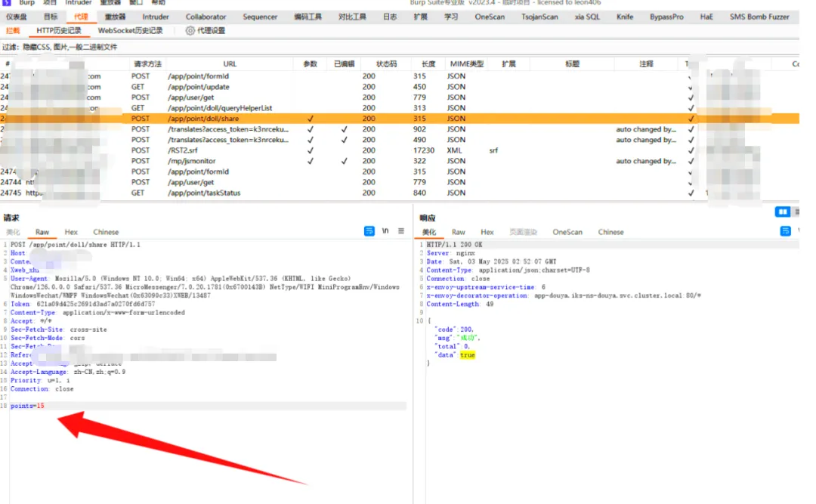The width and height of the screenshot is (816, 504).
Task: Sort by the 长度 column header
Action: pos(428,64)
